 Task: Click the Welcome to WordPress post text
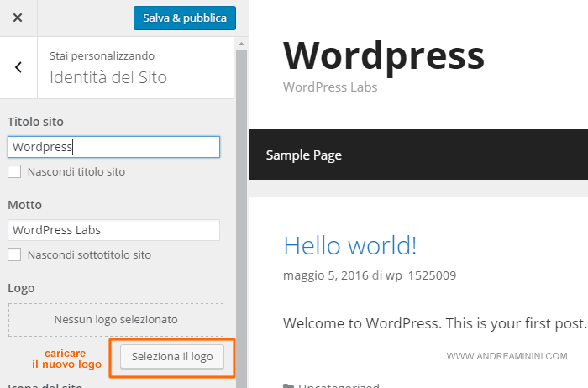click(435, 323)
